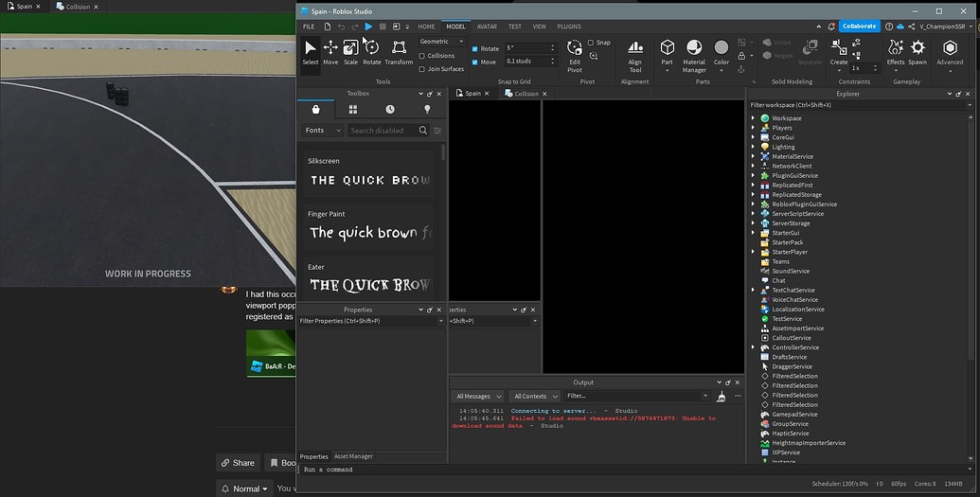This screenshot has height=497, width=980.
Task: Switch to the HOME ribbon tab
Action: pos(426,27)
